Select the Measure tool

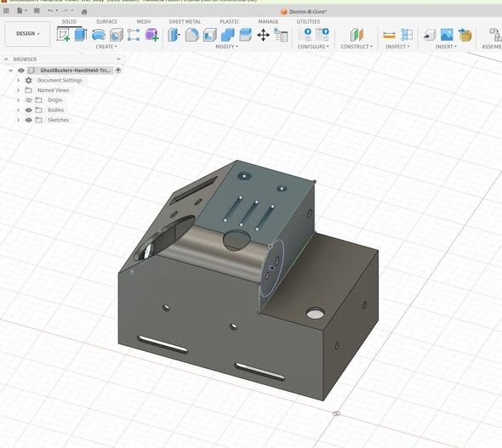pos(389,35)
